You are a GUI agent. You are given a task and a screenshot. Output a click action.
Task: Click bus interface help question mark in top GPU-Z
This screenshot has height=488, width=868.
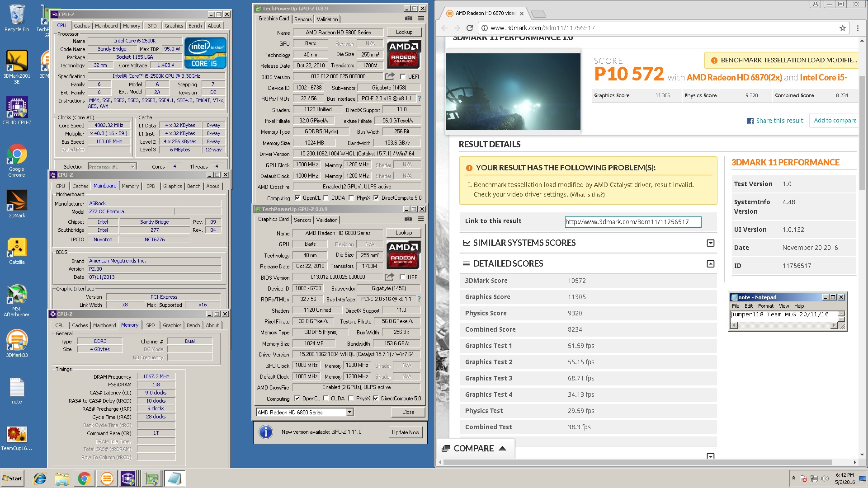point(419,99)
